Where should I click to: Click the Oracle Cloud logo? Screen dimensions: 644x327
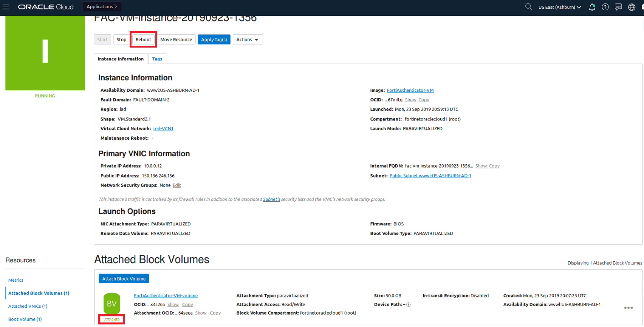point(46,7)
